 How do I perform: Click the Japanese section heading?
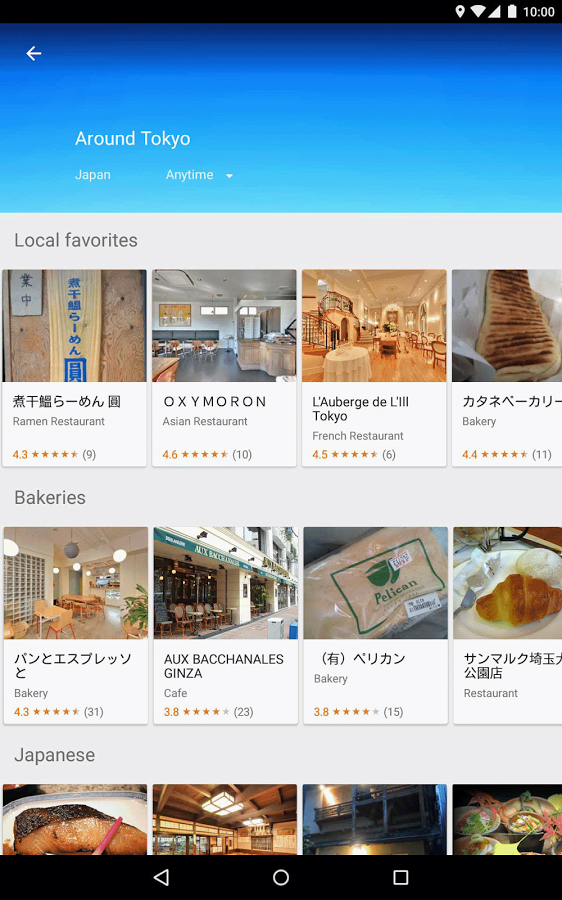55,755
